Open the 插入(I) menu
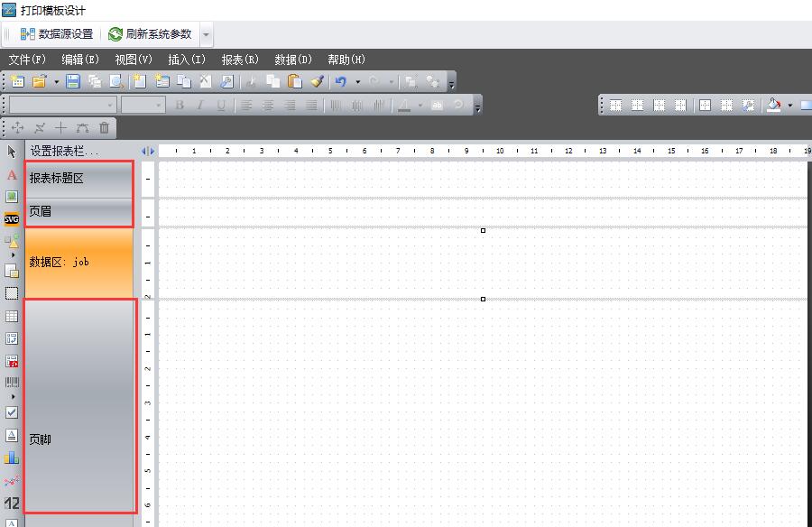 (x=187, y=60)
